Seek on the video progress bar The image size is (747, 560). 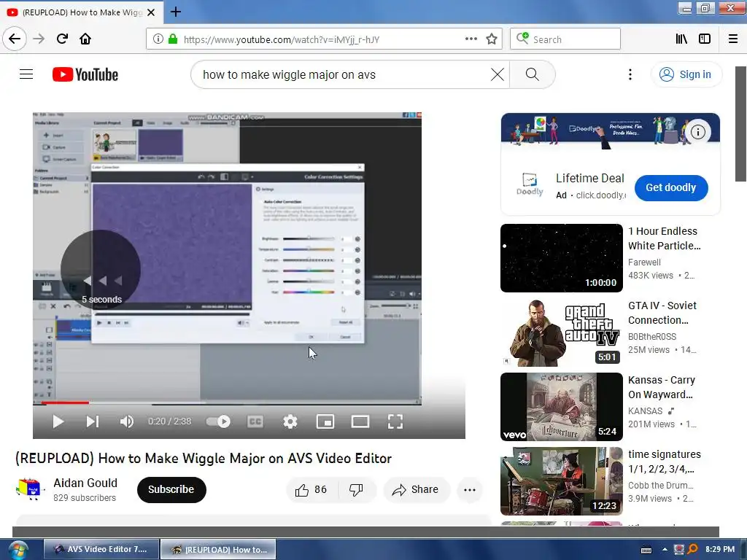click(x=227, y=402)
